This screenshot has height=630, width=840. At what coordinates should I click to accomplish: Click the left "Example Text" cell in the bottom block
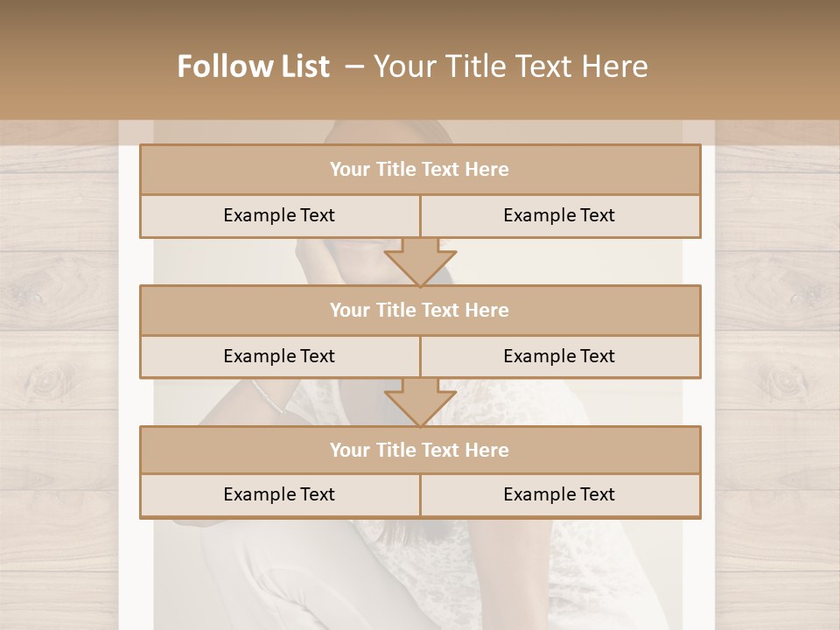coord(279,494)
